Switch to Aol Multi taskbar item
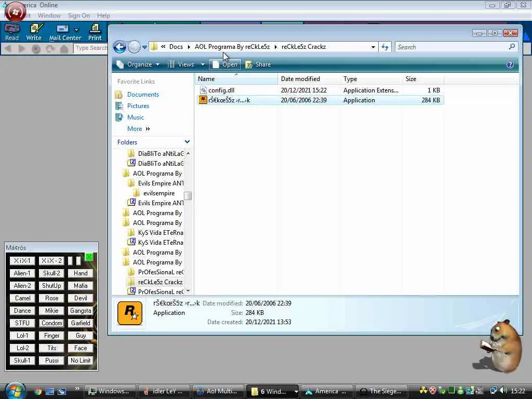 click(218, 392)
